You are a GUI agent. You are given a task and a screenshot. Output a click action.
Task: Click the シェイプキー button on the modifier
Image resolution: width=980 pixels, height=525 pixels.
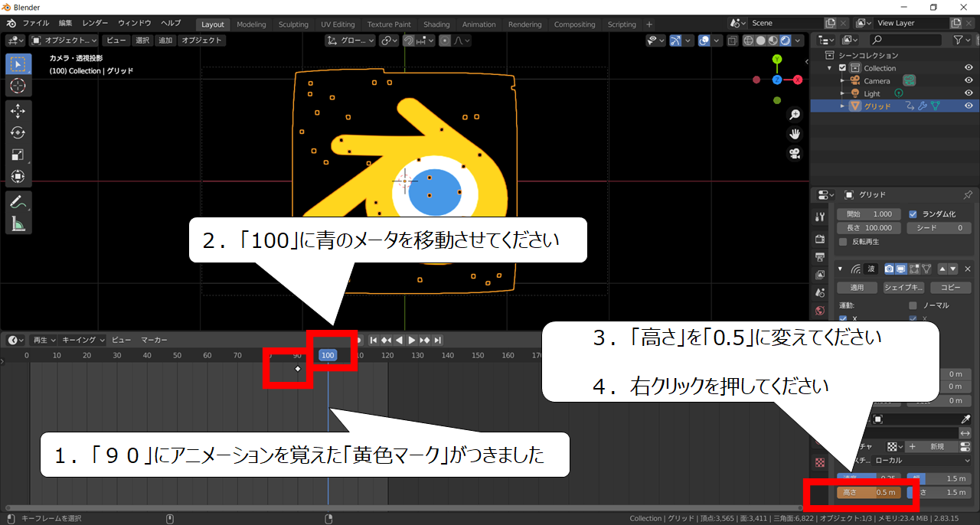pos(903,288)
